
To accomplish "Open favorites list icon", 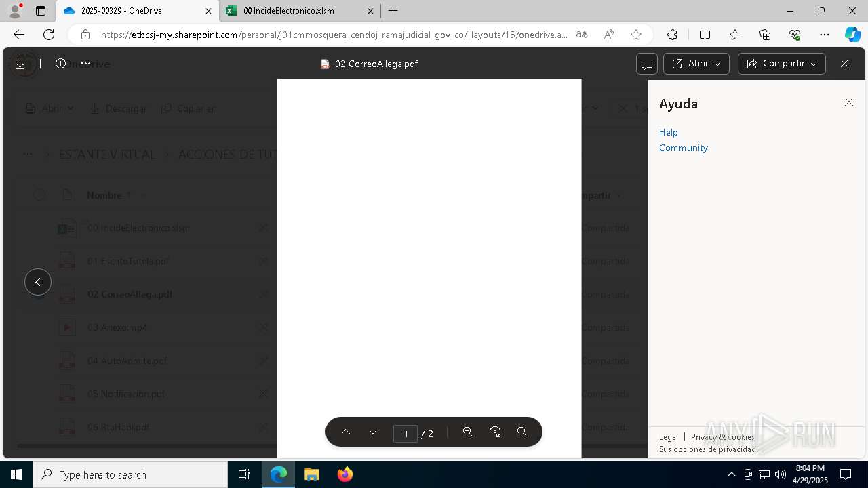I will click(x=735, y=35).
